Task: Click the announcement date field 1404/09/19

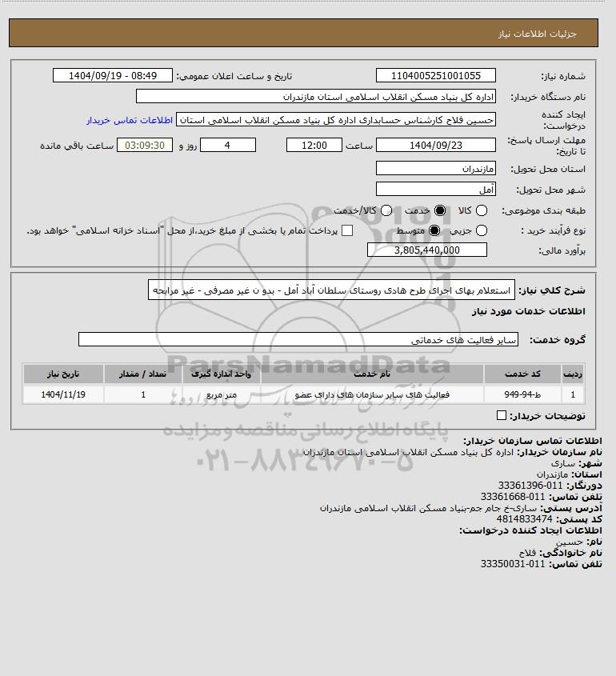Action: click(x=113, y=75)
